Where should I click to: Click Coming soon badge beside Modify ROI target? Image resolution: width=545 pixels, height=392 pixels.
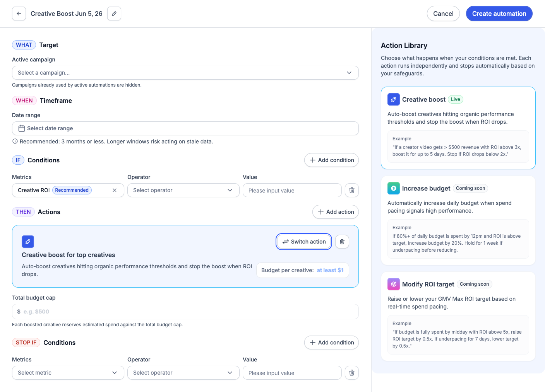click(x=474, y=284)
